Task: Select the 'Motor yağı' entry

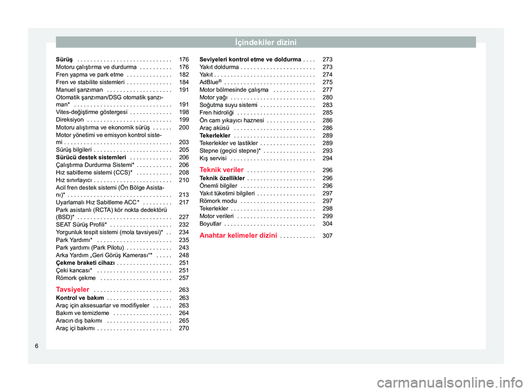Action: (x=266, y=97)
